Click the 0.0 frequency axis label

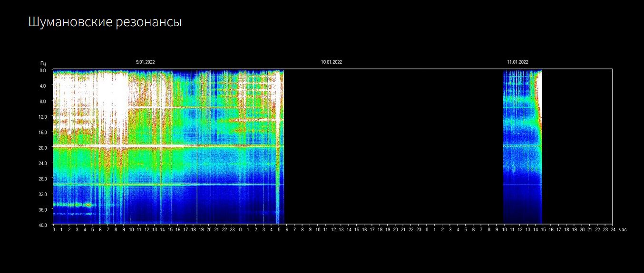[43, 70]
